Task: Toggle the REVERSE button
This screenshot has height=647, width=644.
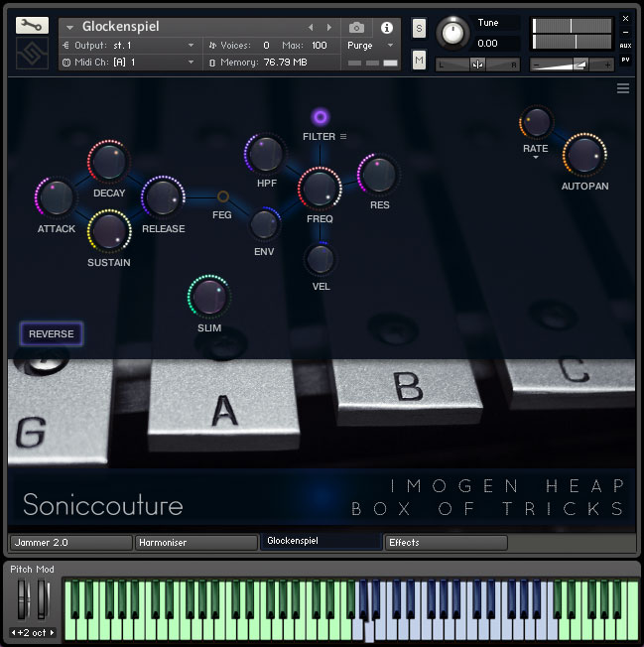Action: tap(52, 333)
